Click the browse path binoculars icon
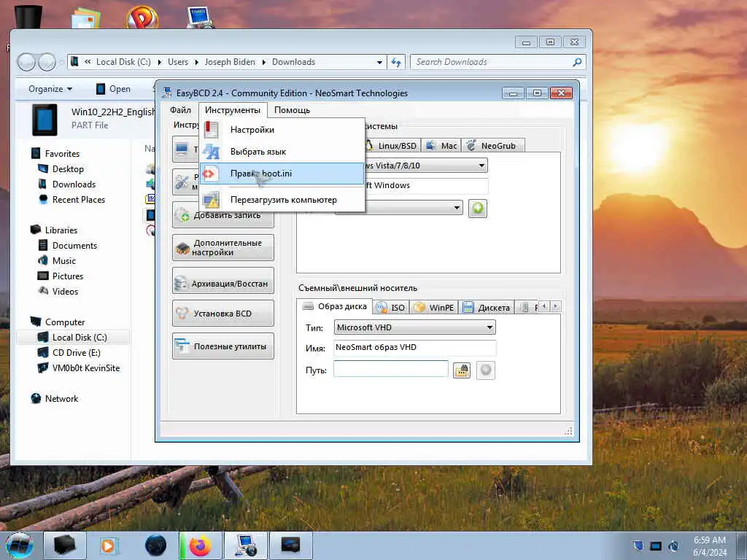The width and height of the screenshot is (747, 560). [x=462, y=370]
